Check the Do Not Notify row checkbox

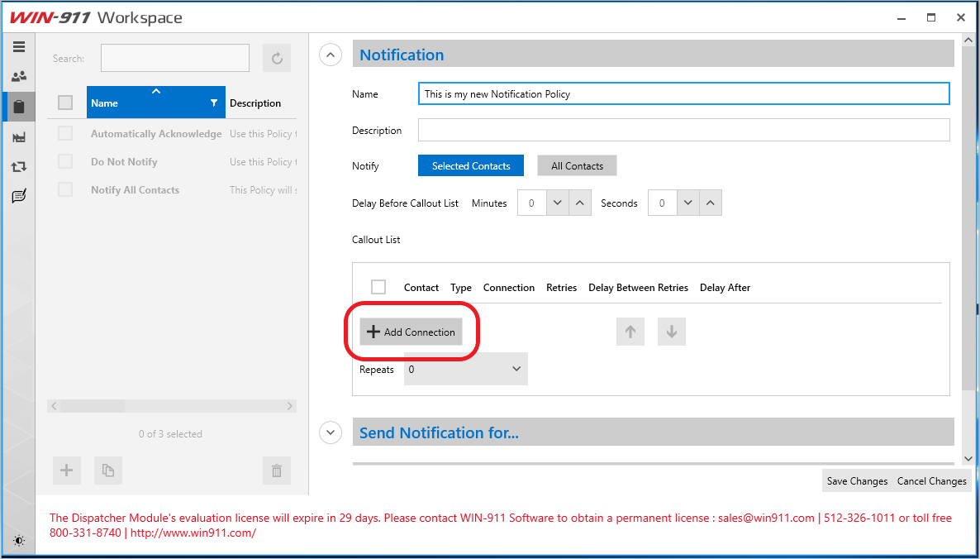[65, 161]
